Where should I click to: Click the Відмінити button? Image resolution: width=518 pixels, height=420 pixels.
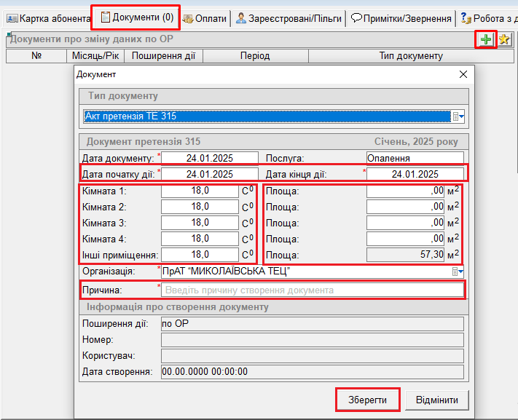[437, 401]
